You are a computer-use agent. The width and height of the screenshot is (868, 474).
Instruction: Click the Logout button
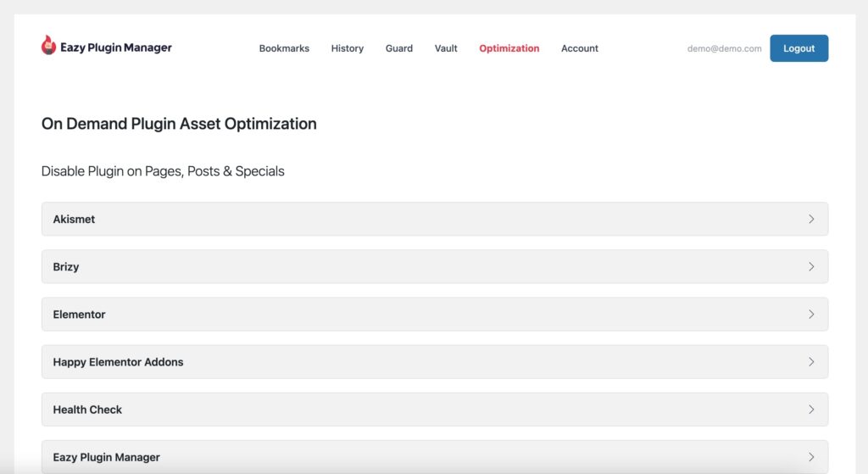798,48
